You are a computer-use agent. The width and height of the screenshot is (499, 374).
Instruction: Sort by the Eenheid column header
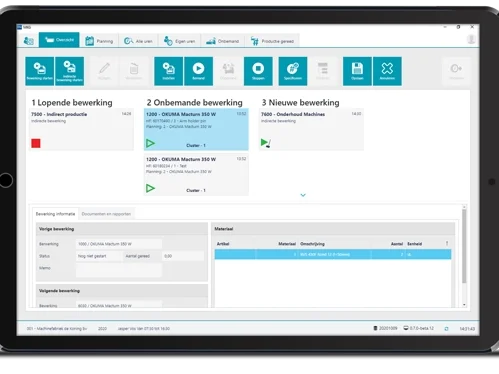point(414,244)
